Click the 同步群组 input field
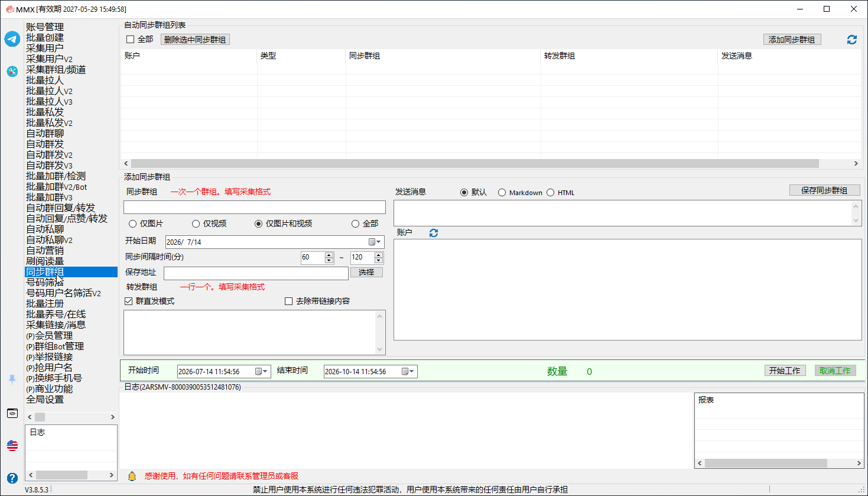868x496 pixels. [x=255, y=208]
